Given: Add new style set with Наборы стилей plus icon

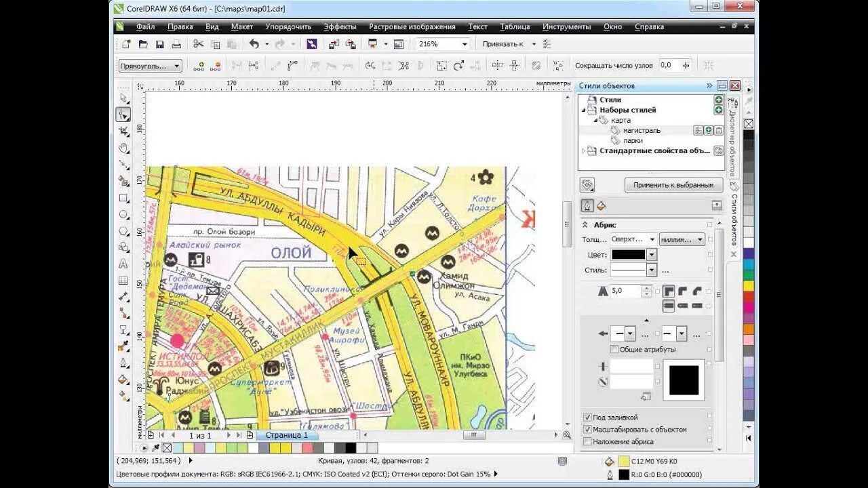Looking at the screenshot, I should click(719, 110).
